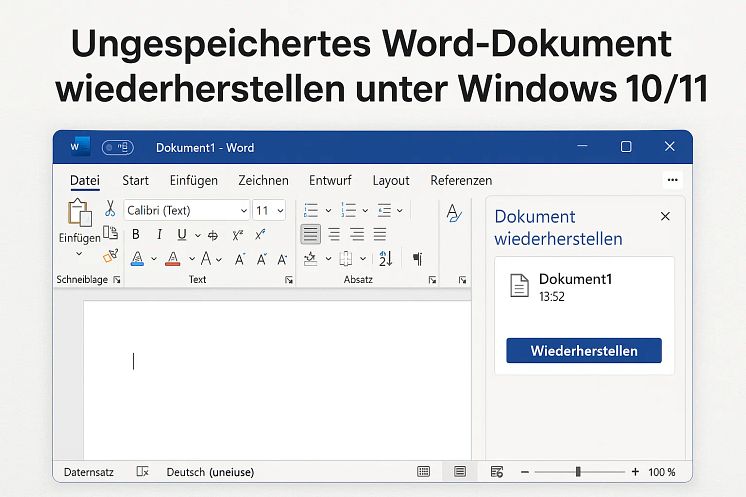
Task: Open the Datei tab
Action: [85, 181]
